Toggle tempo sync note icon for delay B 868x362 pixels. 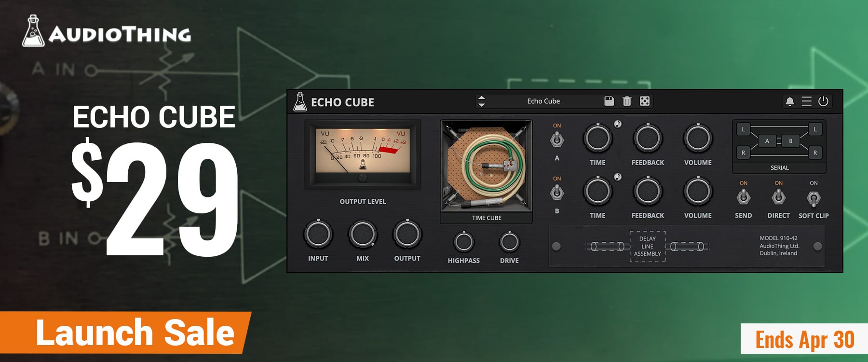(618, 177)
